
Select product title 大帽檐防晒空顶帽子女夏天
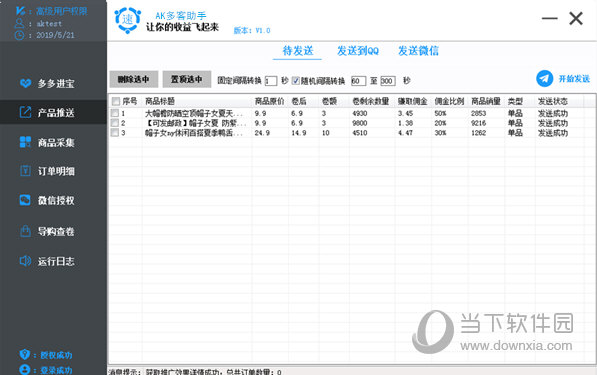click(193, 113)
